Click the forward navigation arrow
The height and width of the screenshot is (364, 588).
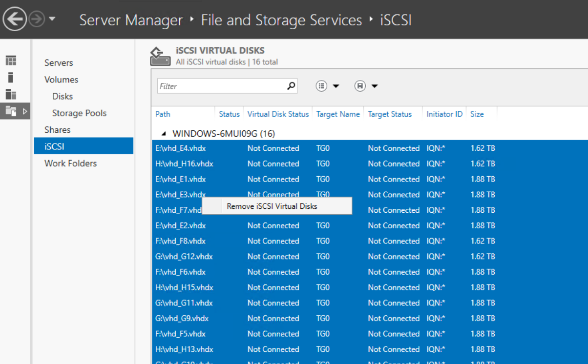tap(37, 20)
